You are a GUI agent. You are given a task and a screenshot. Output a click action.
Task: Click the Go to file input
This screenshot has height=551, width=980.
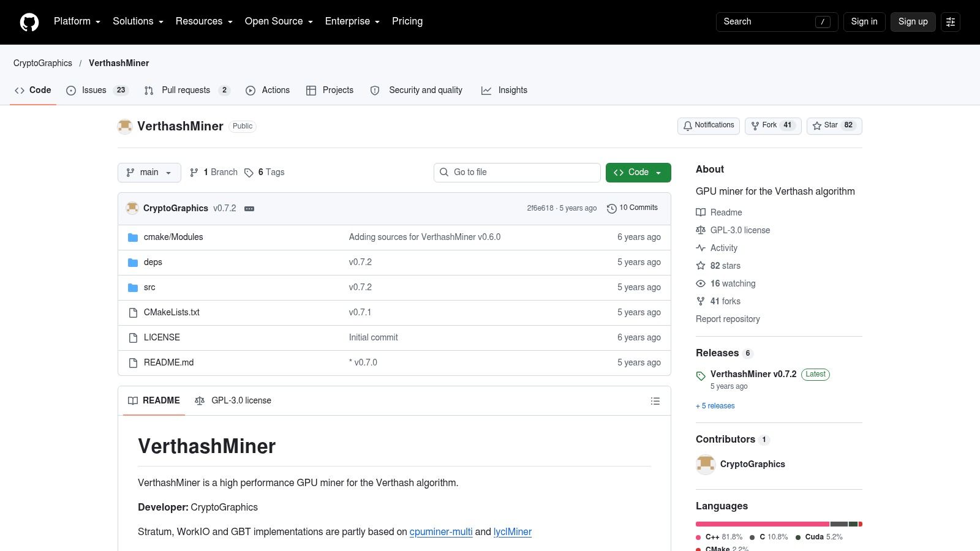tap(517, 173)
